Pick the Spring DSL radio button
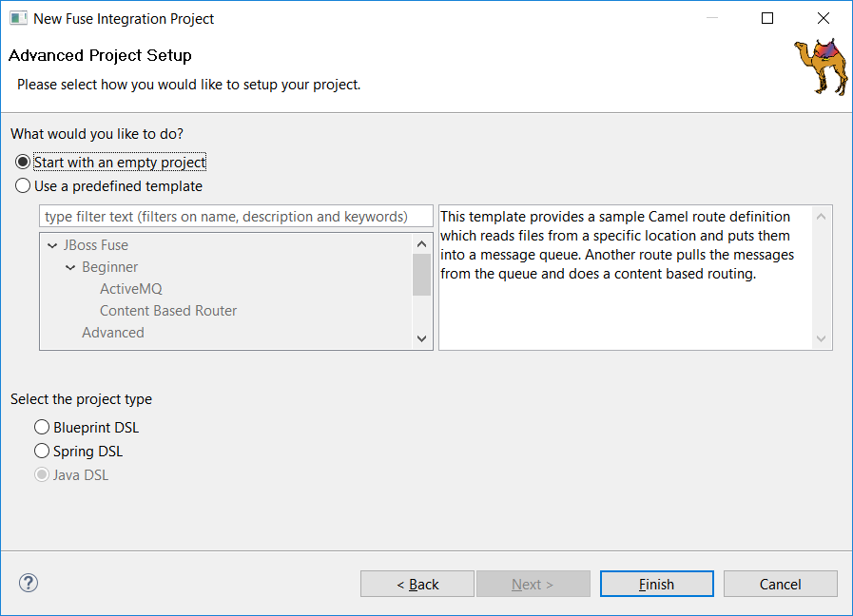This screenshot has height=616, width=853. pos(42,452)
